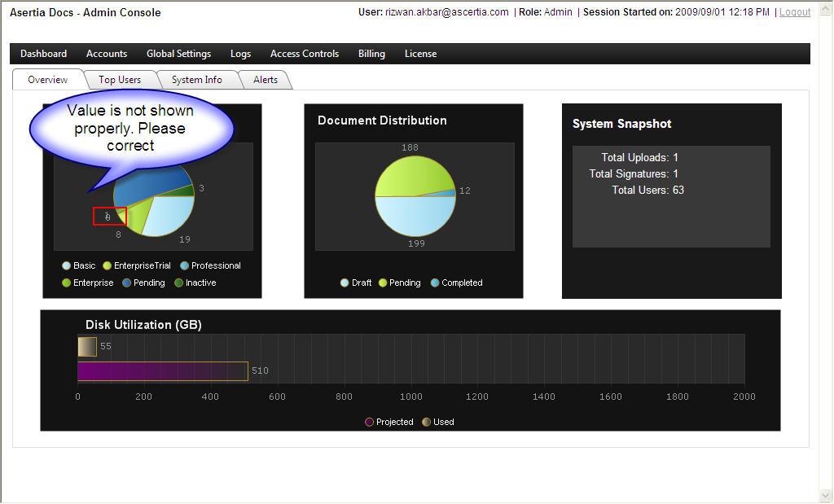Click the 55 value label beside the Used bar
This screenshot has height=504, width=834.
pos(106,346)
